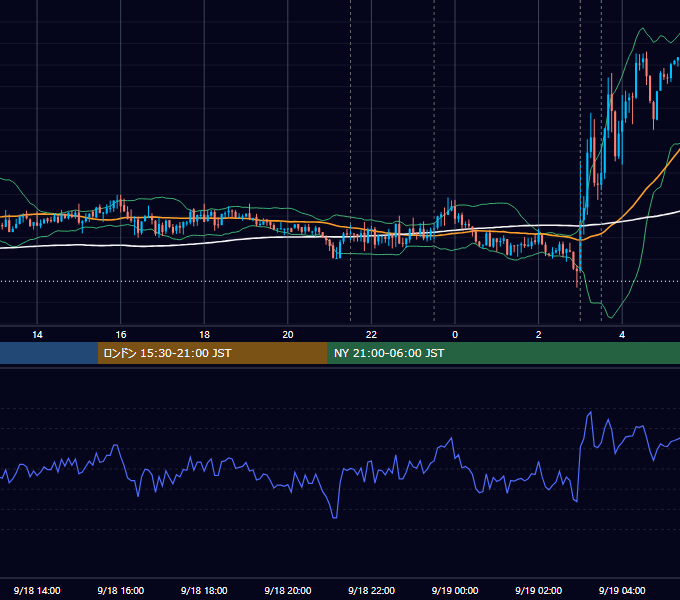Click the 9/18 22:00 date label

coord(371,590)
